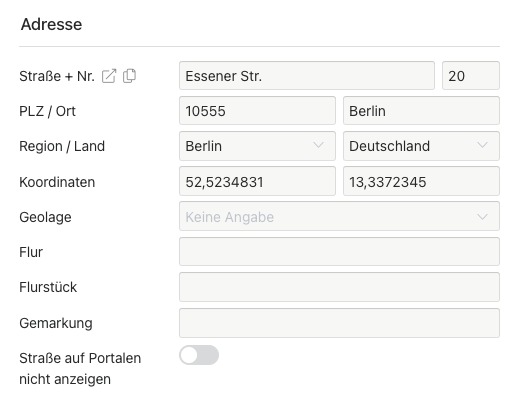The width and height of the screenshot is (514, 400).
Task: Click the chevron arrow in Region dropdown
Action: 318,145
